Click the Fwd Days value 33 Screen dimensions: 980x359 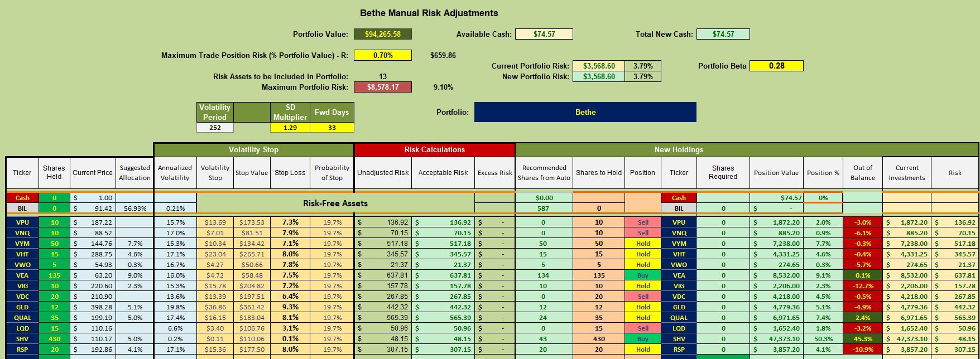pos(332,128)
